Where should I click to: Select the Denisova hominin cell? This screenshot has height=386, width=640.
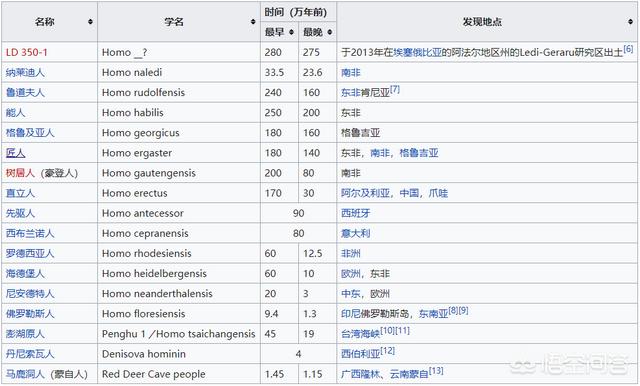click(x=179, y=354)
